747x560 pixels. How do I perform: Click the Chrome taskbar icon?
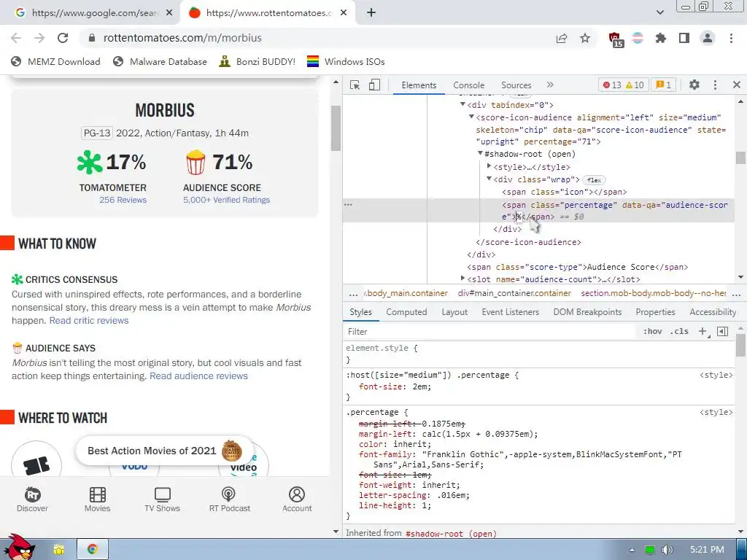[93, 550]
